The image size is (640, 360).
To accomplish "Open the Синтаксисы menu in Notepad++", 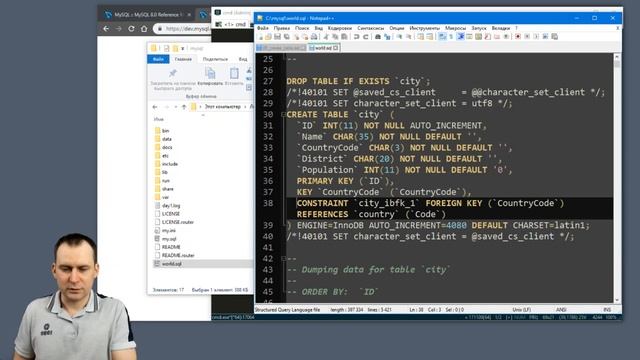I will tap(371, 28).
